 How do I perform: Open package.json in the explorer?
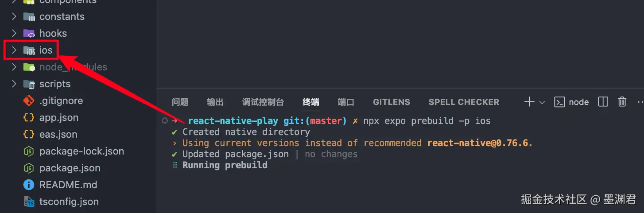70,168
